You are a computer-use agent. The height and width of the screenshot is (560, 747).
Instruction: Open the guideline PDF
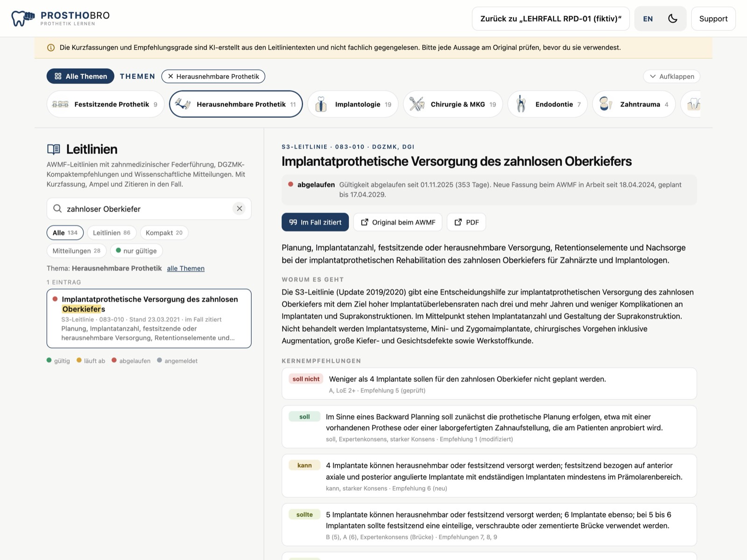(x=466, y=222)
